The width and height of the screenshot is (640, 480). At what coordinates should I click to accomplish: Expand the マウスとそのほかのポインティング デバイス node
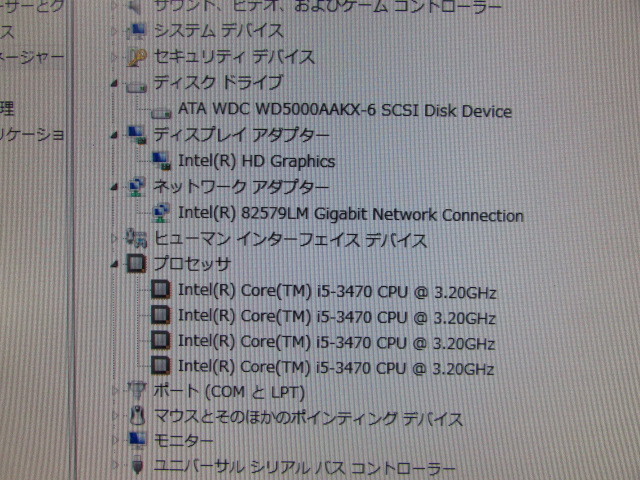(x=115, y=416)
